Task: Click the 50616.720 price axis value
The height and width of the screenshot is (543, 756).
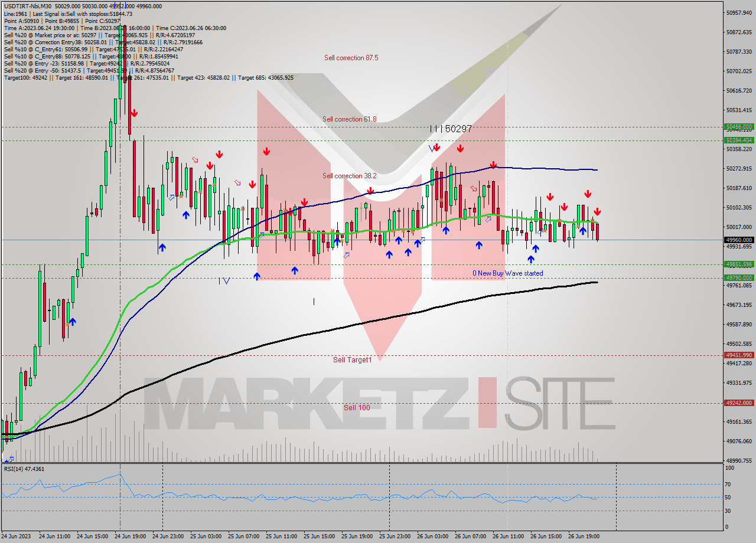Action: click(x=739, y=90)
